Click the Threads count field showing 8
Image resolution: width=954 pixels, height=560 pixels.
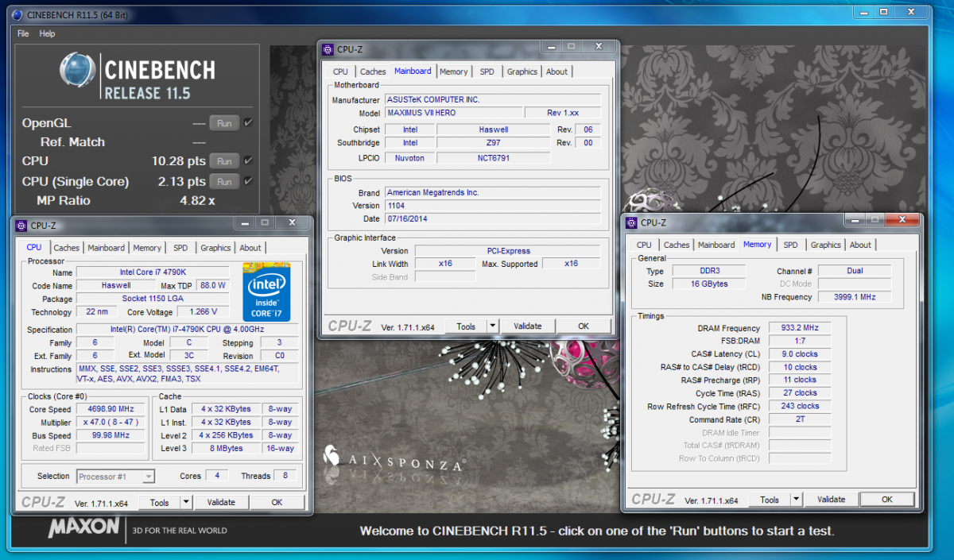coord(285,476)
